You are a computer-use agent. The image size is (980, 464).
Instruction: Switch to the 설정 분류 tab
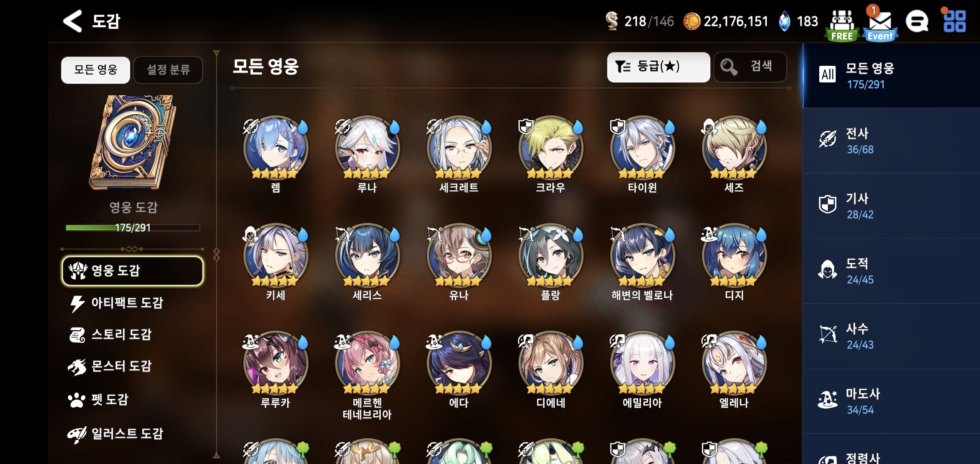[x=168, y=70]
